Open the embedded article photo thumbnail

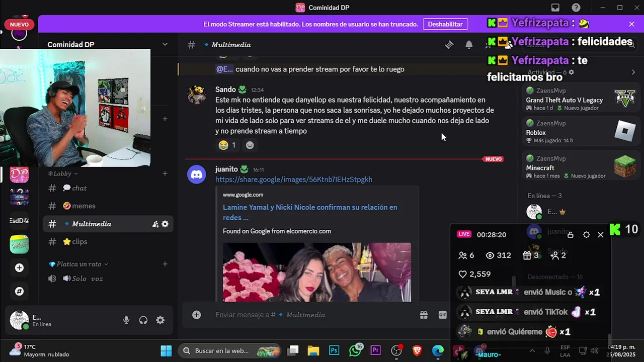click(317, 272)
